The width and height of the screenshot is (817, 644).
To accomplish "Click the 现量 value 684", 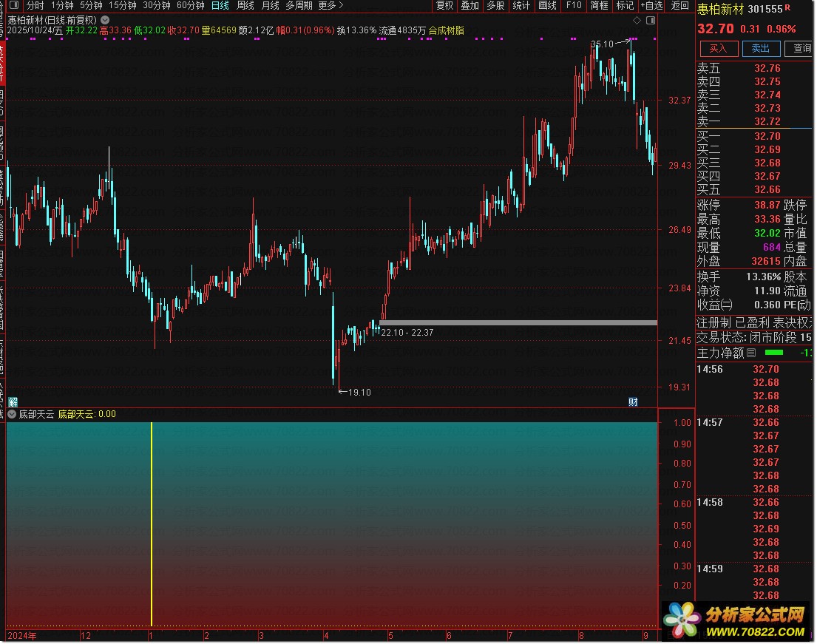I will point(772,247).
